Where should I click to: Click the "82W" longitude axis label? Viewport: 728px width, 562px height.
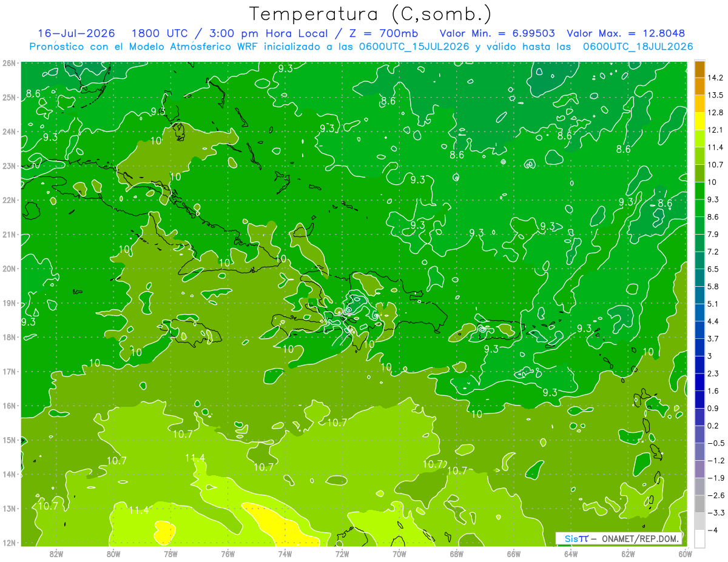pyautogui.click(x=56, y=554)
